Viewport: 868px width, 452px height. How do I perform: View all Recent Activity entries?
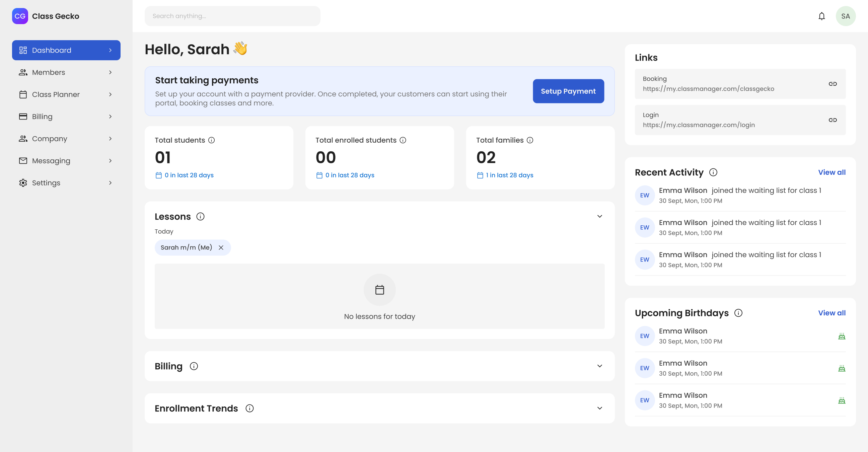click(x=831, y=172)
